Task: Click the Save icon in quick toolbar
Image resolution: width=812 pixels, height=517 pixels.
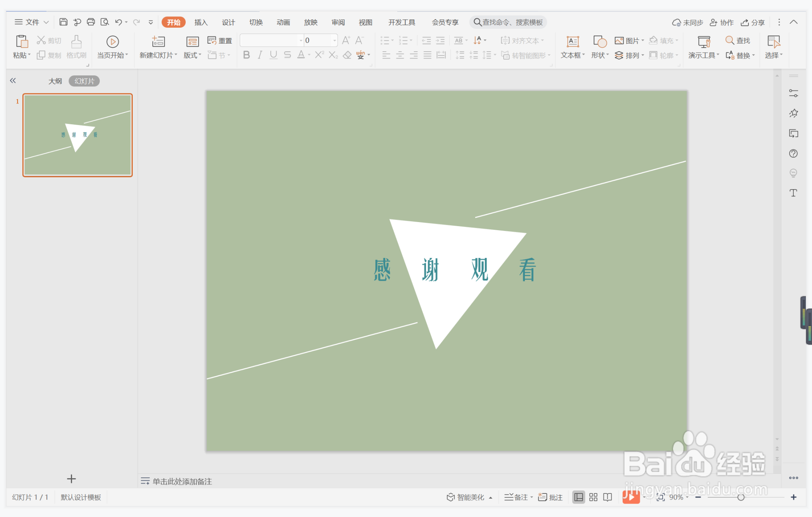Action: (x=63, y=22)
